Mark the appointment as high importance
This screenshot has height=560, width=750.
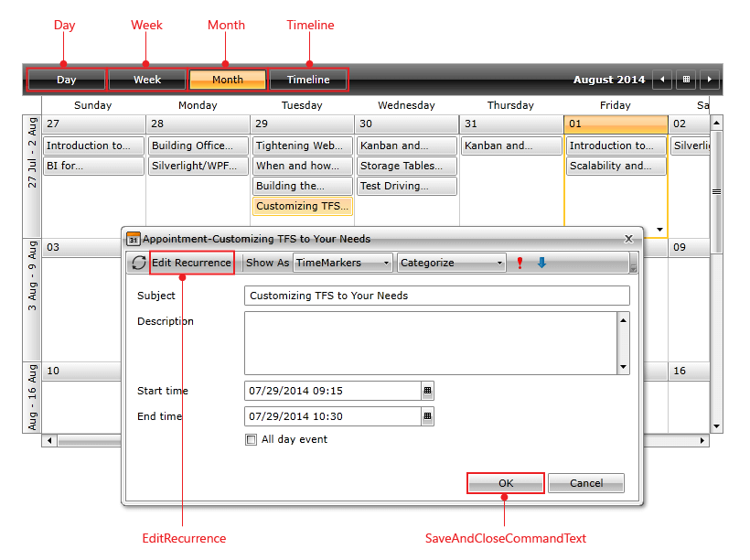click(x=520, y=262)
